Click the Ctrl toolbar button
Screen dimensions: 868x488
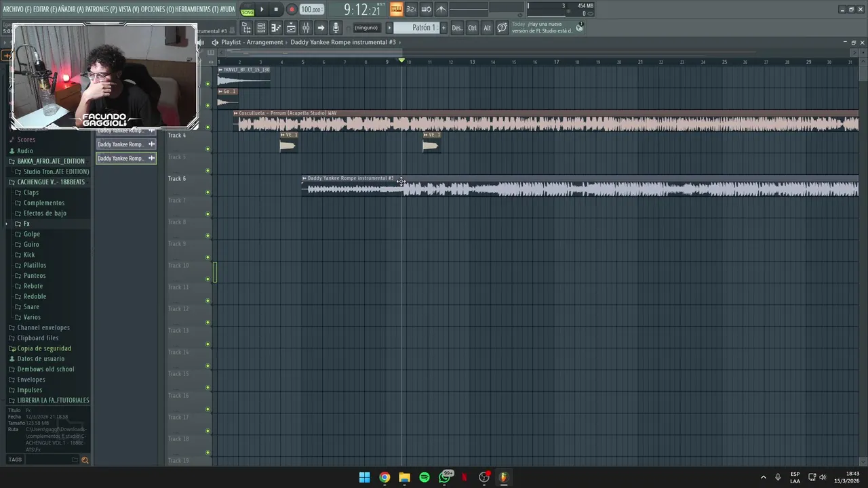tap(473, 28)
